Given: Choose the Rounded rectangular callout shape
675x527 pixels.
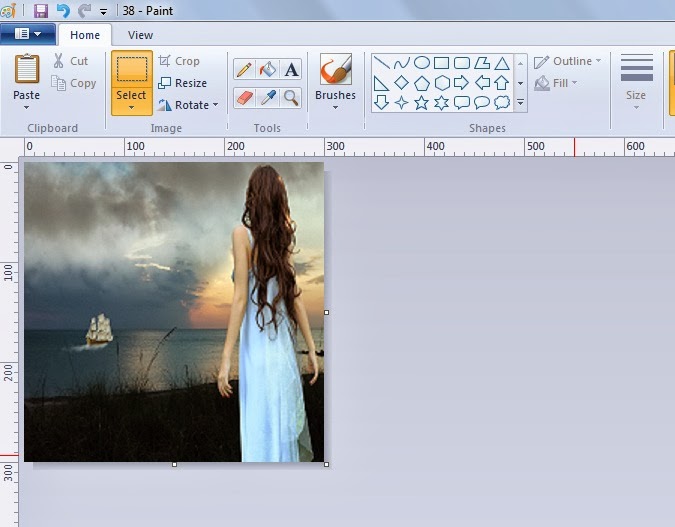Looking at the screenshot, I should coord(461,102).
